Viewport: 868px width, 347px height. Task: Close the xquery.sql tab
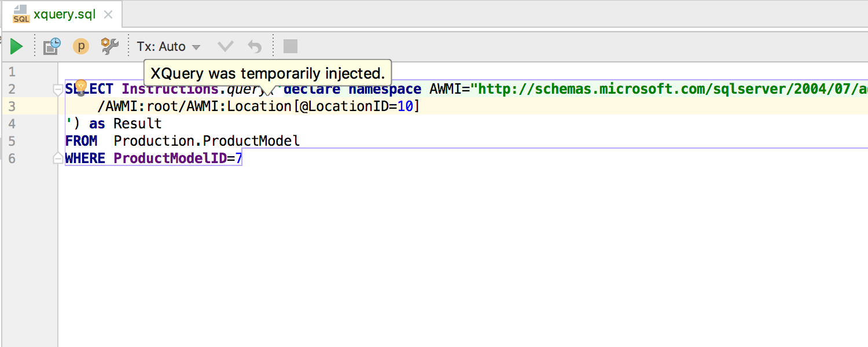(x=108, y=15)
